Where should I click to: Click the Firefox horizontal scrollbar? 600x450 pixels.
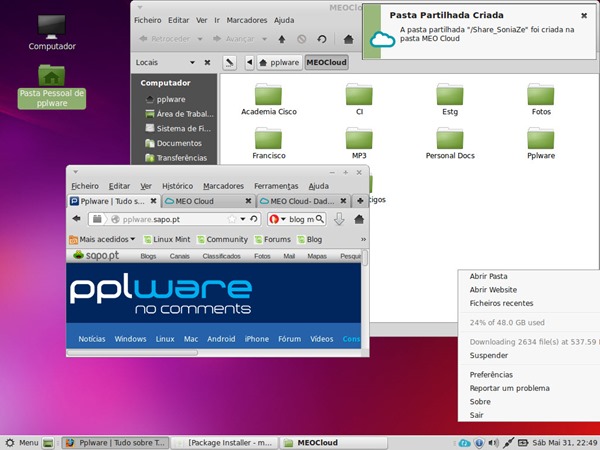[132, 352]
